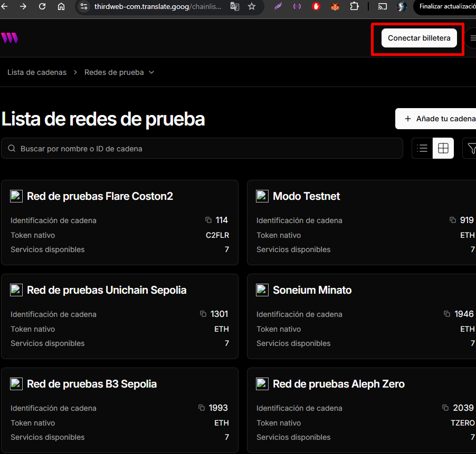Click the Conectar billetera button
Image resolution: width=476 pixels, height=454 pixels.
pyautogui.click(x=419, y=38)
